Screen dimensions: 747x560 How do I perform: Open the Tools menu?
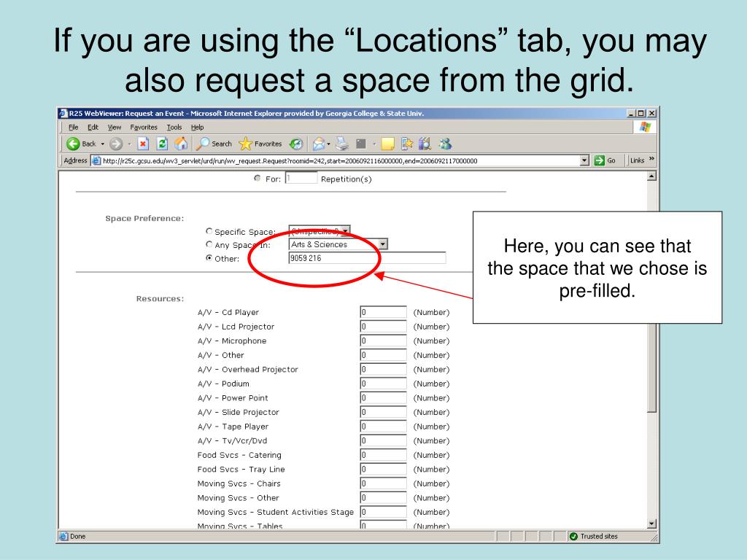click(174, 127)
